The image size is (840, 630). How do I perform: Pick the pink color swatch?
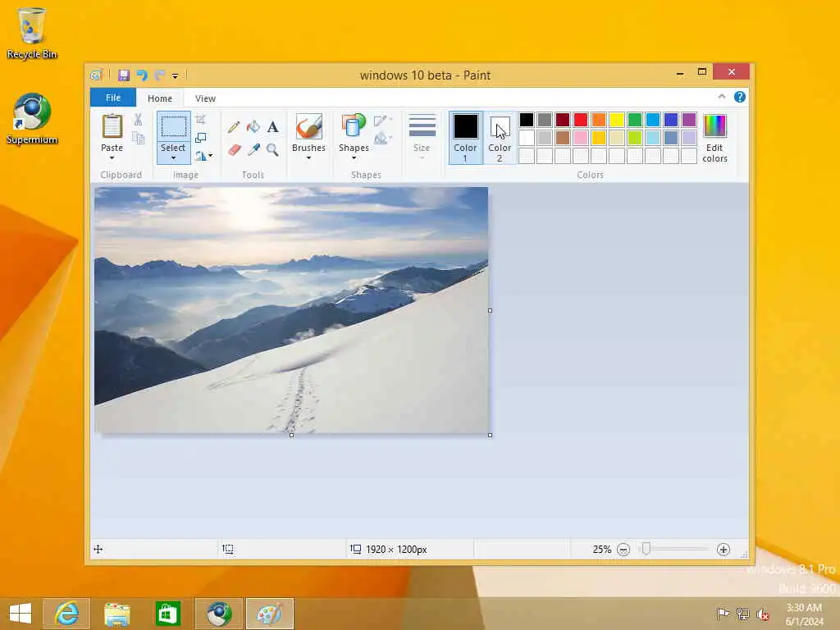[x=581, y=138]
